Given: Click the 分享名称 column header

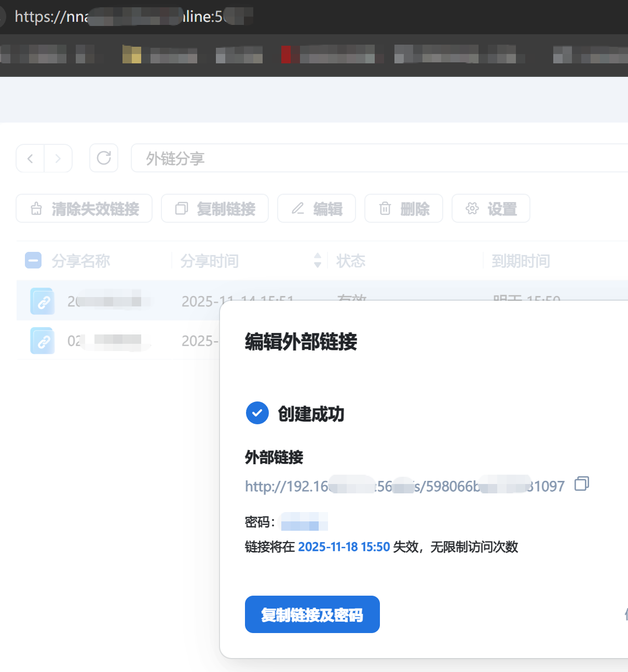Looking at the screenshot, I should coord(81,261).
